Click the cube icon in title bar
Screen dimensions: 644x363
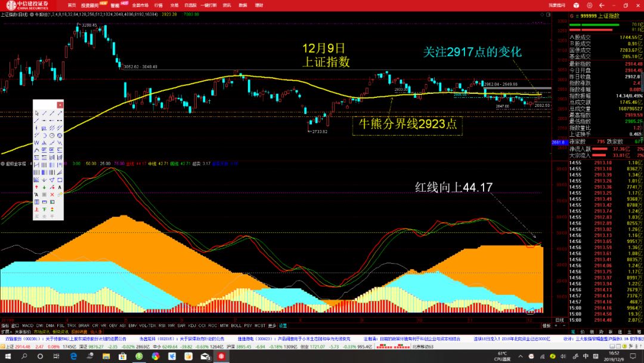576,5
